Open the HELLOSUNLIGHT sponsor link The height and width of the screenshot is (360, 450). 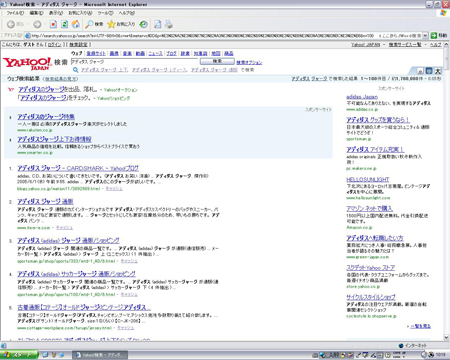pyautogui.click(x=368, y=179)
